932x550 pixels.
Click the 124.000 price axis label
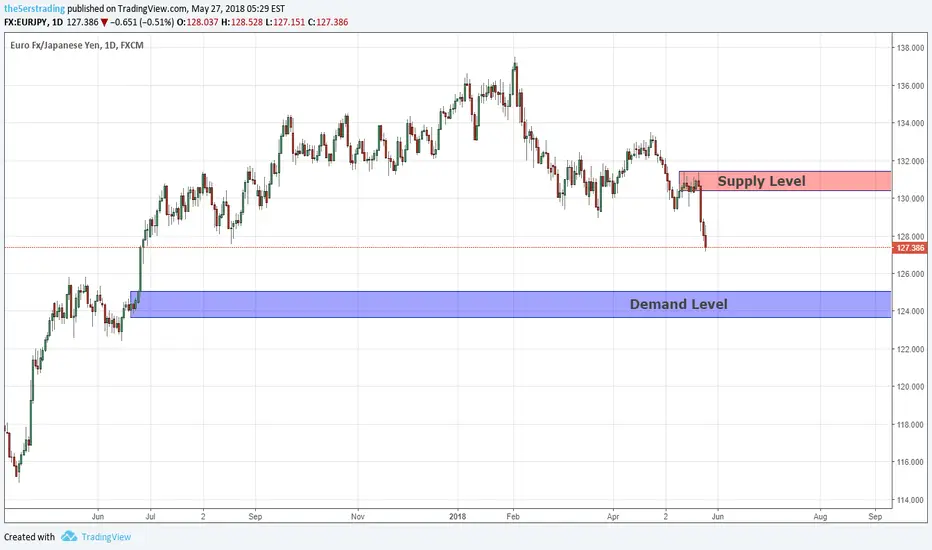pyautogui.click(x=911, y=312)
